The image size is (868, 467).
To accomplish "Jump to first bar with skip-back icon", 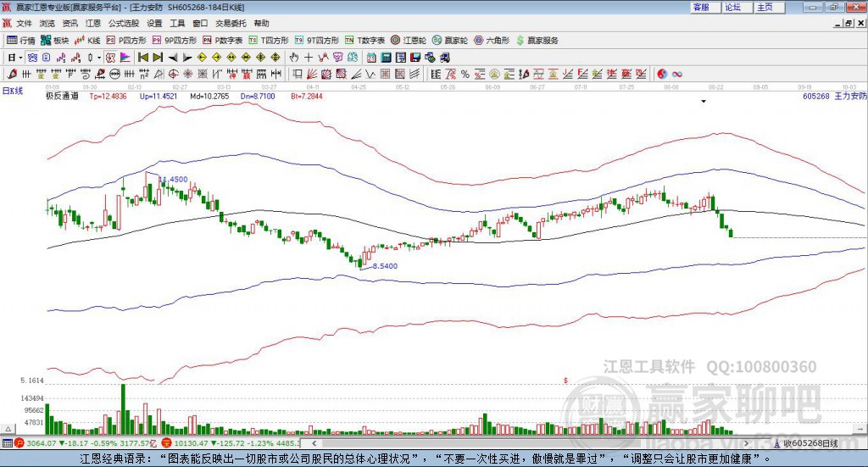I will point(142,58).
